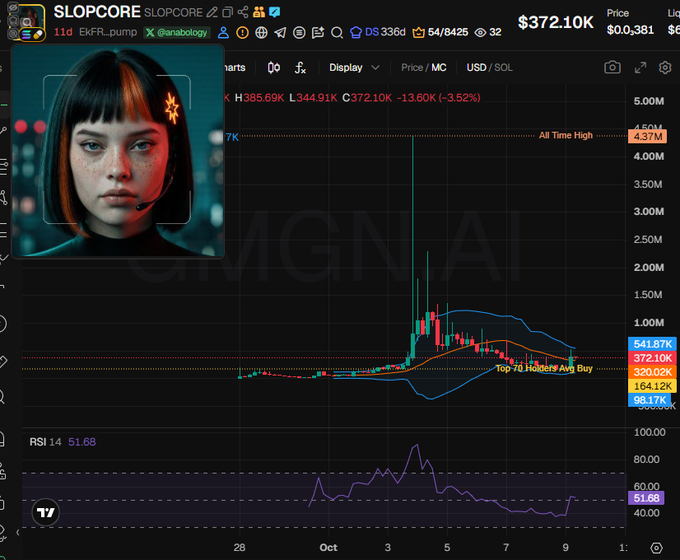Select USD denomination

476,68
